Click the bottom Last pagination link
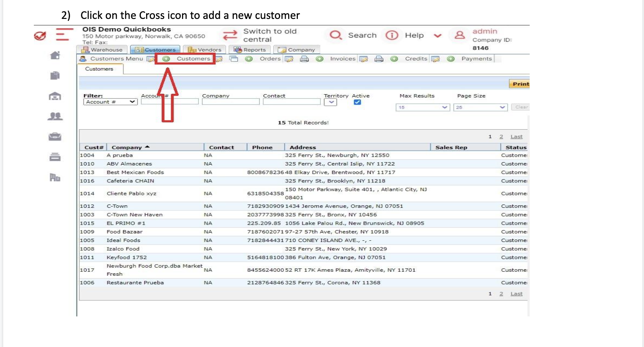 point(516,293)
